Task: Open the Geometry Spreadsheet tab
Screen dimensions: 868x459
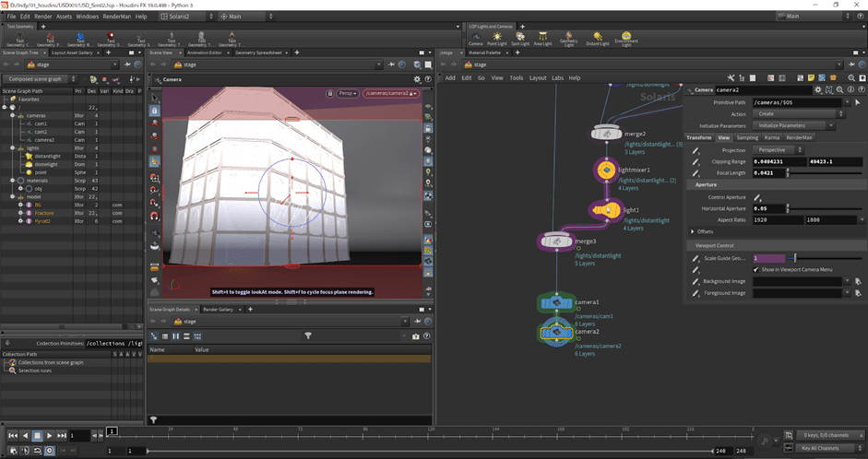Action: (x=258, y=53)
